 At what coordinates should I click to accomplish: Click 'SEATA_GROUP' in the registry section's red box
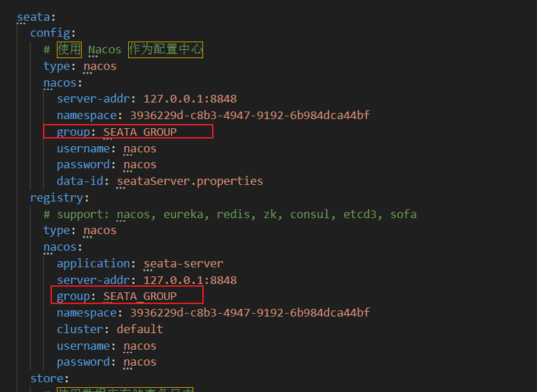tap(140, 296)
